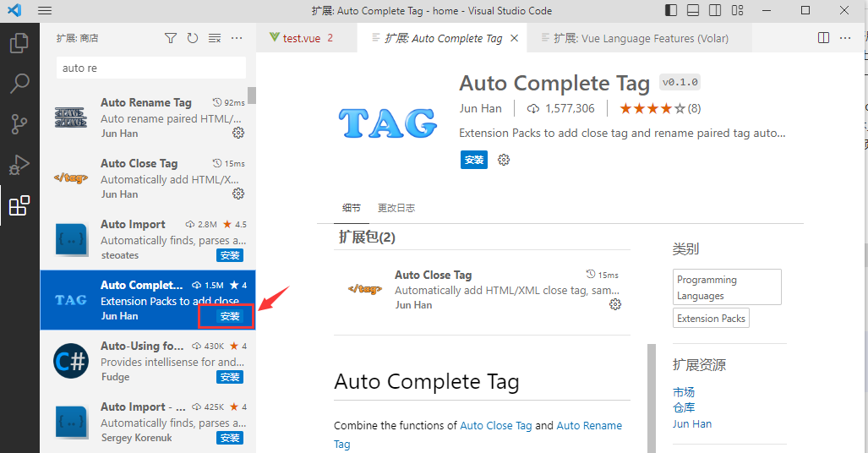Viewport: 868px width, 453px height.
Task: Open the Auto Rename Tag link in description
Action: (589, 425)
